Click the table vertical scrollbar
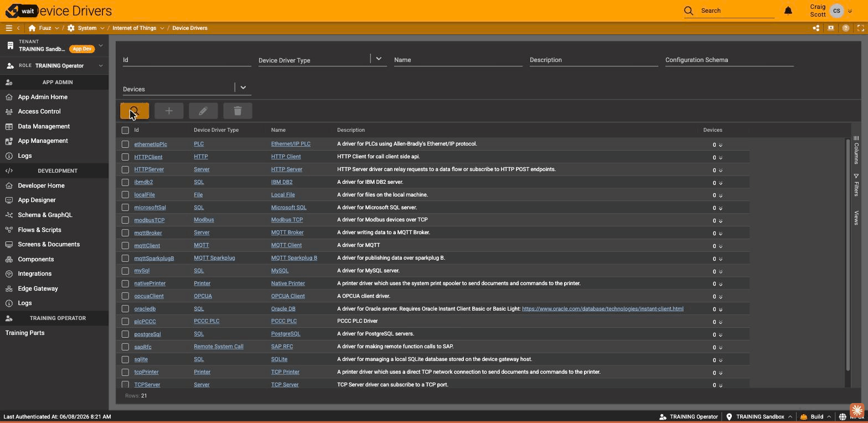Viewport: 868px width, 423px height. click(848, 255)
